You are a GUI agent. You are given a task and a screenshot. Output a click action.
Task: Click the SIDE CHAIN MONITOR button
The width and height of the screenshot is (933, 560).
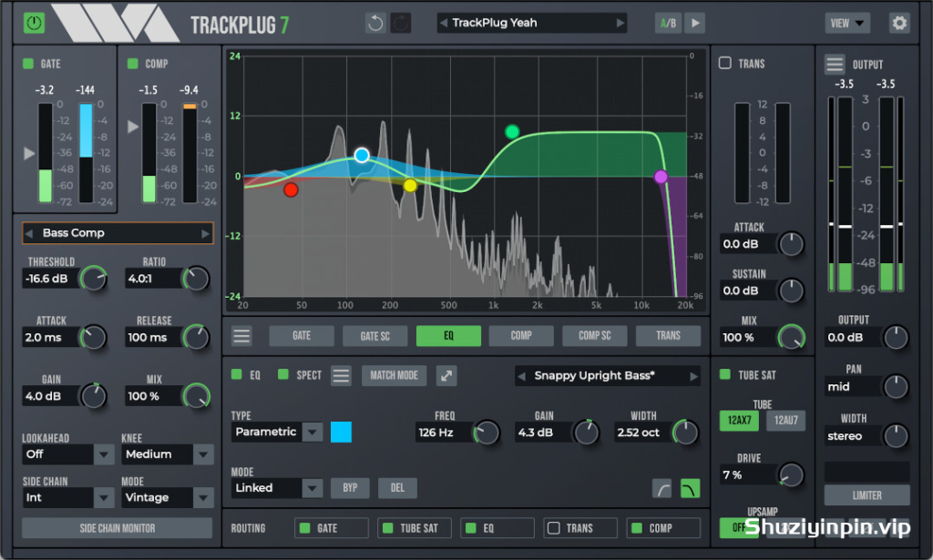118,528
